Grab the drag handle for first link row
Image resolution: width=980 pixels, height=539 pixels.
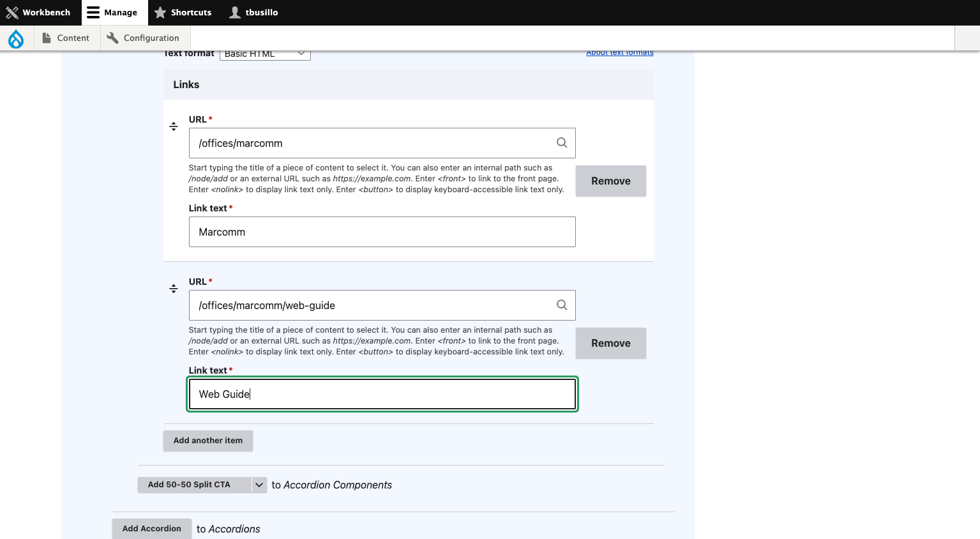pyautogui.click(x=174, y=126)
